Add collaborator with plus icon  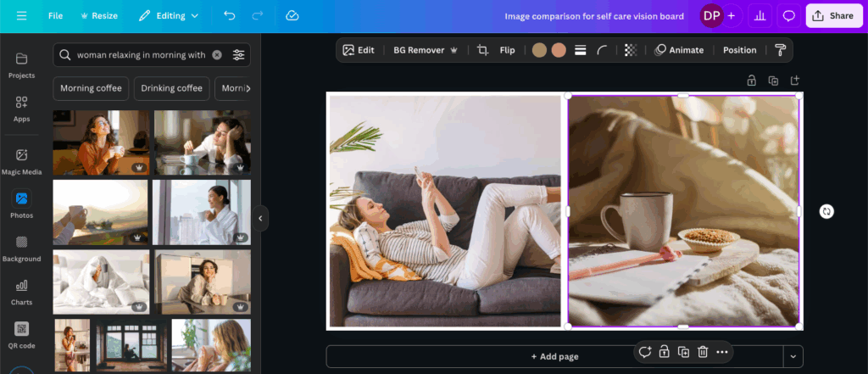732,15
